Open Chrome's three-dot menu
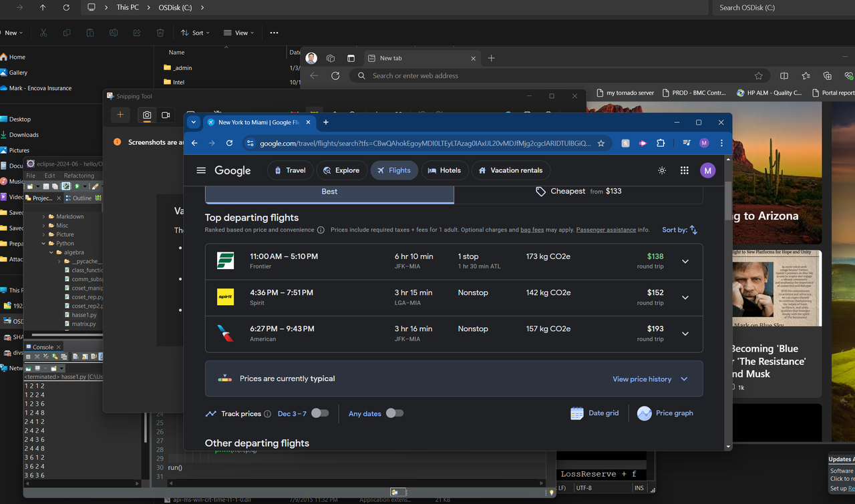 721,143
